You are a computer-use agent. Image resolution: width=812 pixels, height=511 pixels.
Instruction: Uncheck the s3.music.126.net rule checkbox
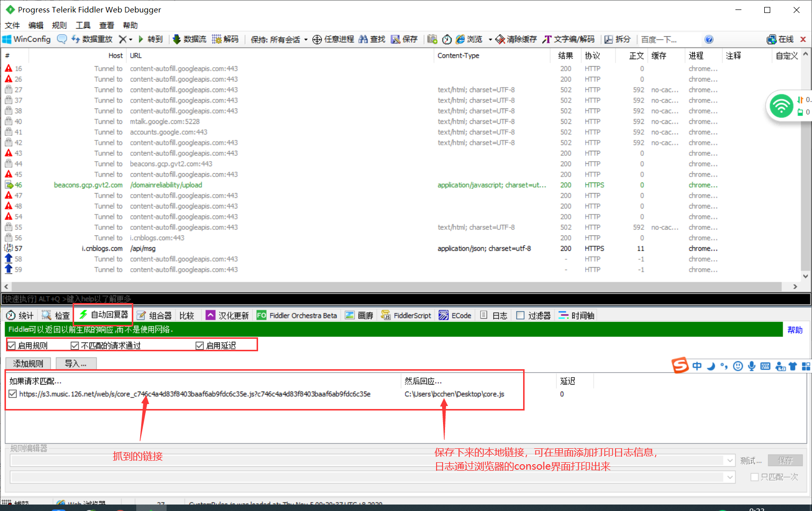(12, 394)
